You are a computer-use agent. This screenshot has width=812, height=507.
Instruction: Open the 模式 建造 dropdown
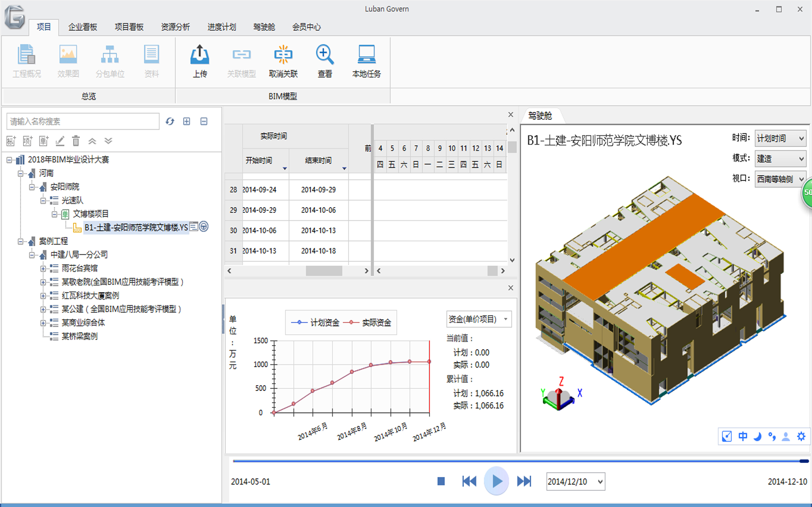pos(780,159)
